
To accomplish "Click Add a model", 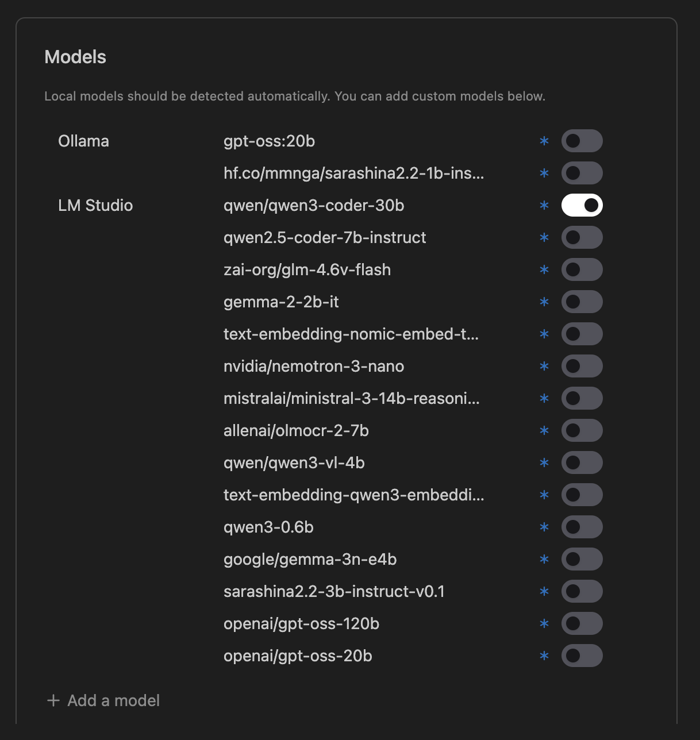I will pyautogui.click(x=102, y=700).
